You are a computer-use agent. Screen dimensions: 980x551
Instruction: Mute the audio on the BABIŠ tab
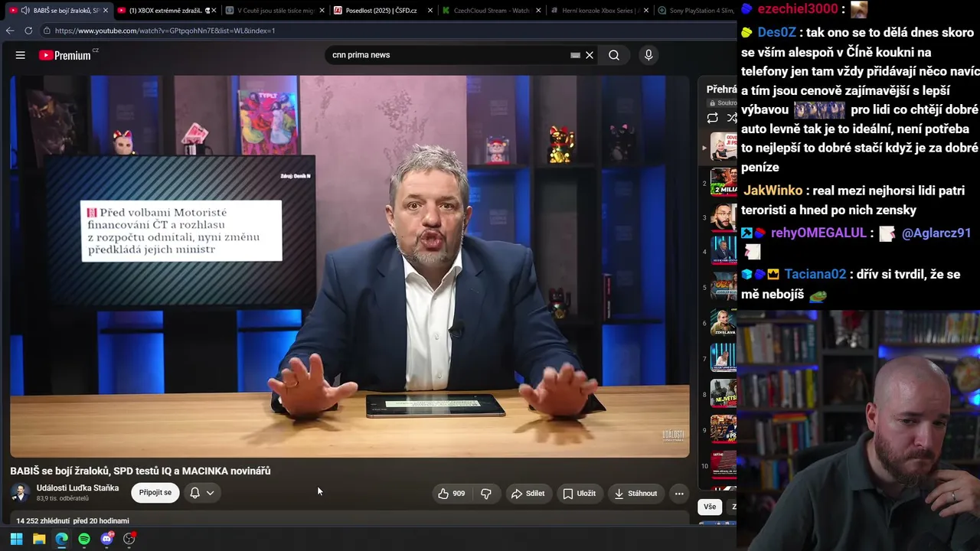25,11
